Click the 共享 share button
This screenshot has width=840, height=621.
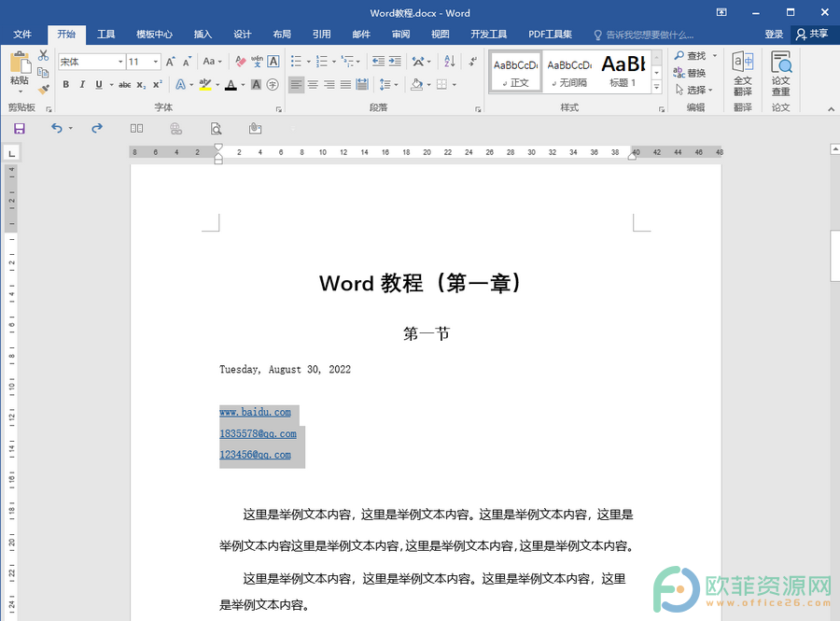point(813,35)
